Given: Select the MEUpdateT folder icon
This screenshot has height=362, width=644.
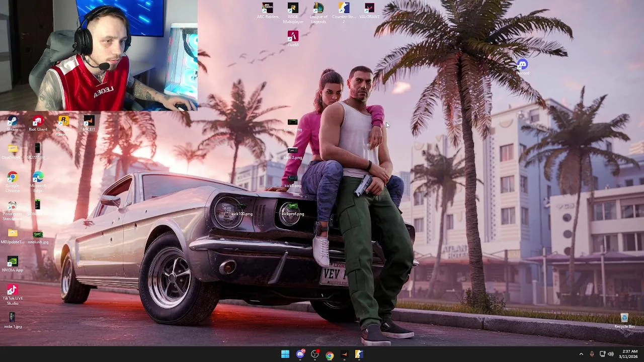Looking at the screenshot, I should click(x=12, y=236).
